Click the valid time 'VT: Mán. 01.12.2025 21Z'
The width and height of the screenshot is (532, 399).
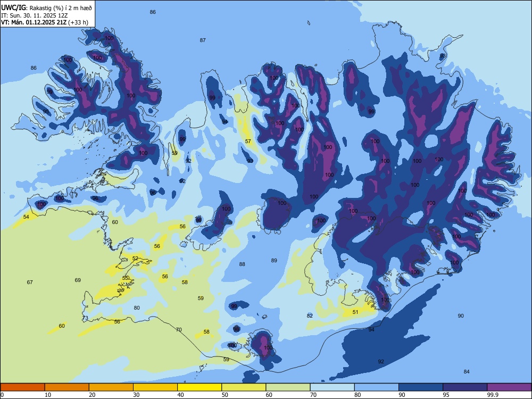[x=34, y=22]
